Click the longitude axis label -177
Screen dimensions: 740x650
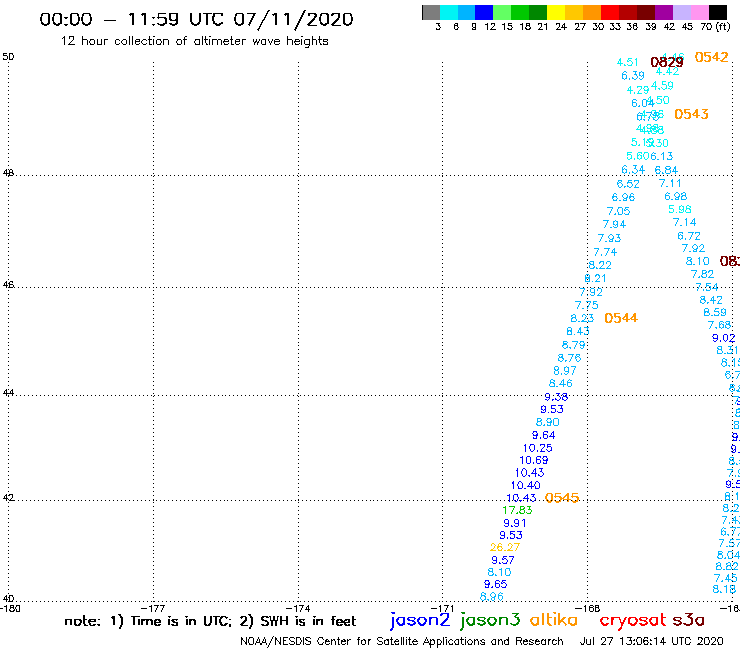tap(153, 609)
